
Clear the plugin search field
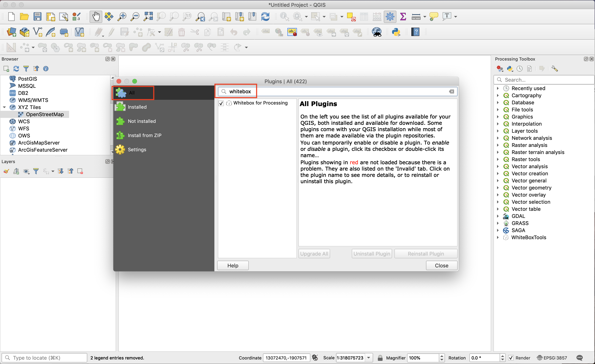point(451,92)
